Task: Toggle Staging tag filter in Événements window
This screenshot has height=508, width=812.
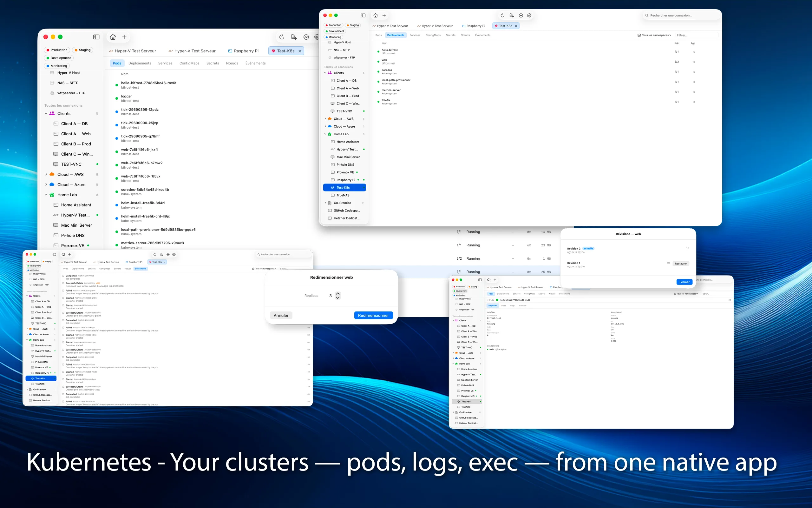Action: point(47,261)
